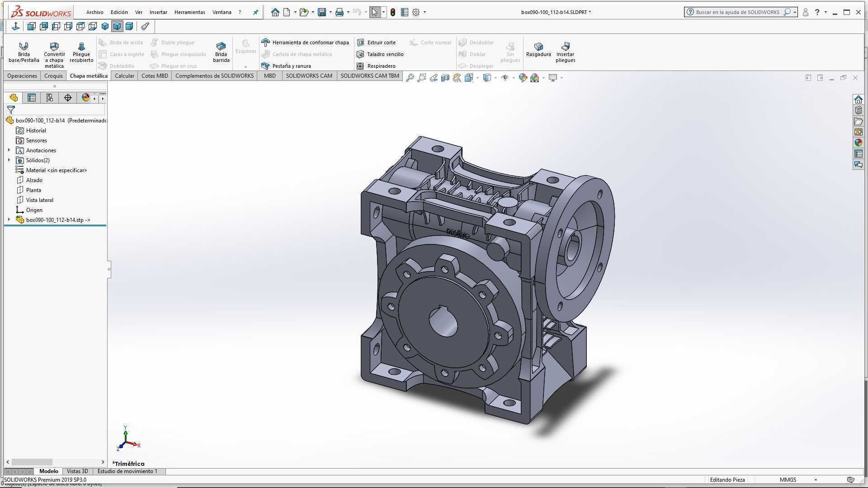This screenshot has width=868, height=488.
Task: Expand the Anotaciones tree node
Action: [9, 150]
